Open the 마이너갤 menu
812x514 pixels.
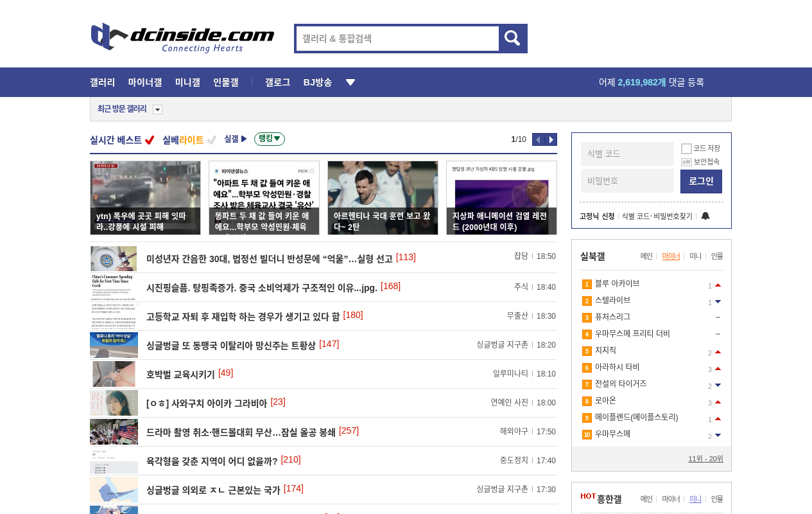pyautogui.click(x=145, y=82)
